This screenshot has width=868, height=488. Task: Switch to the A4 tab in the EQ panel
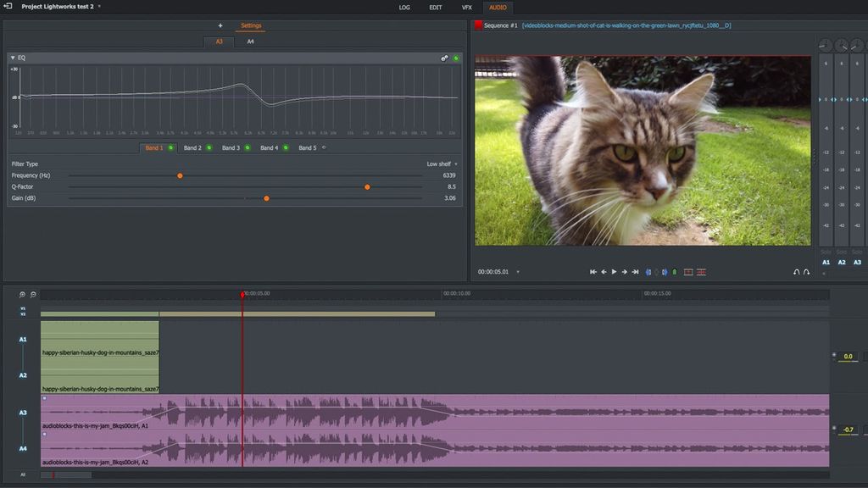[250, 41]
